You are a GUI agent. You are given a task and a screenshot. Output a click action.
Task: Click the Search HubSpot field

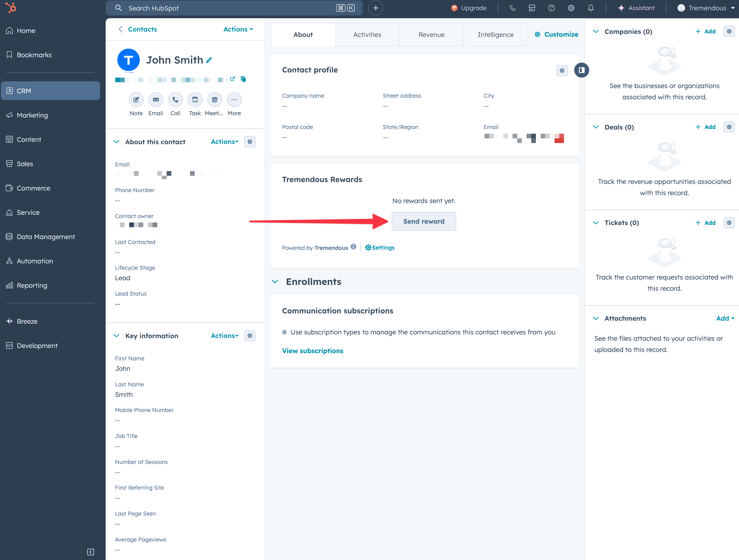tap(227, 8)
